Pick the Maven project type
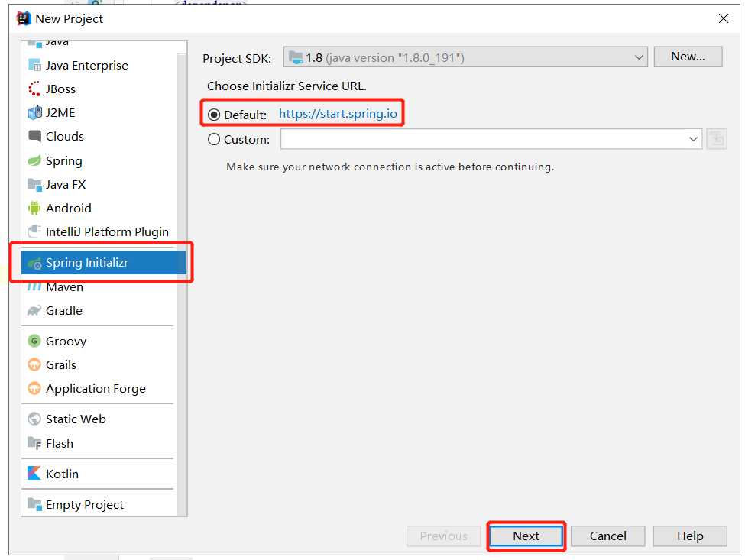 (x=99, y=287)
